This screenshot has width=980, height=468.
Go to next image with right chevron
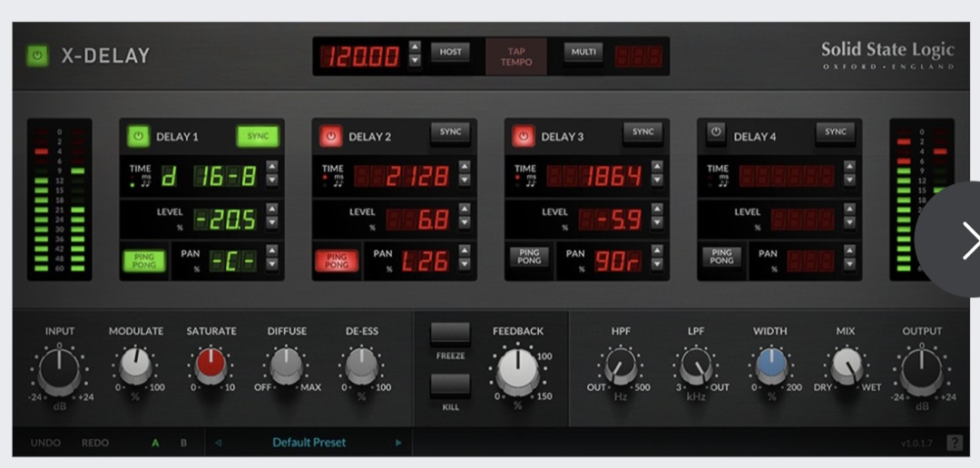click(969, 240)
